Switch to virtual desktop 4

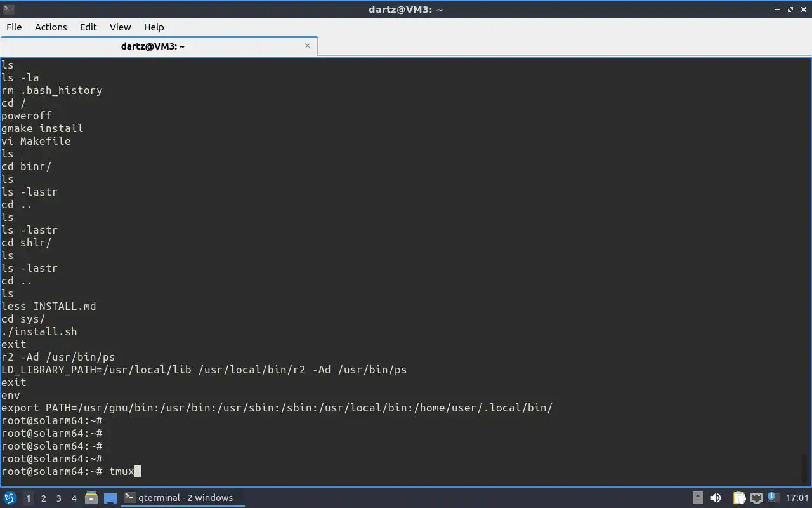click(74, 498)
